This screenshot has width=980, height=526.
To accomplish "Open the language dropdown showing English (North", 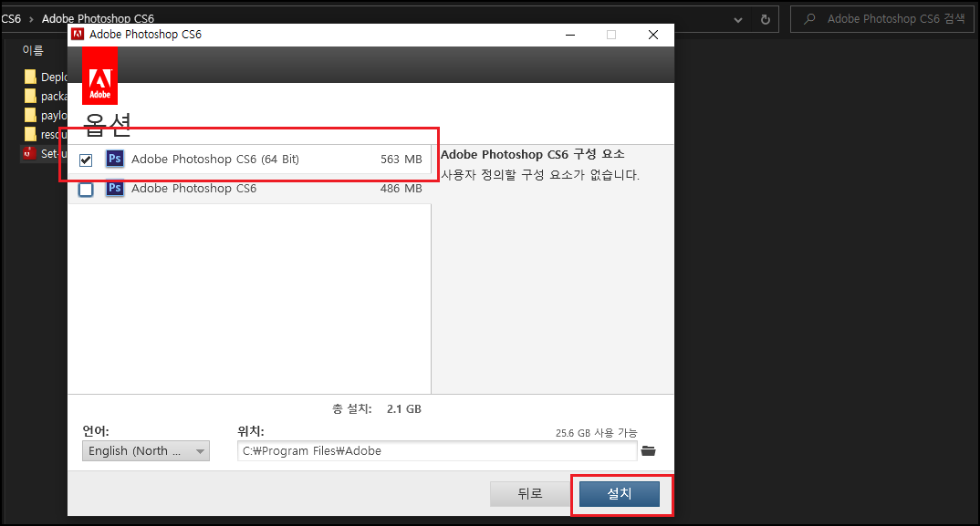I will click(146, 451).
